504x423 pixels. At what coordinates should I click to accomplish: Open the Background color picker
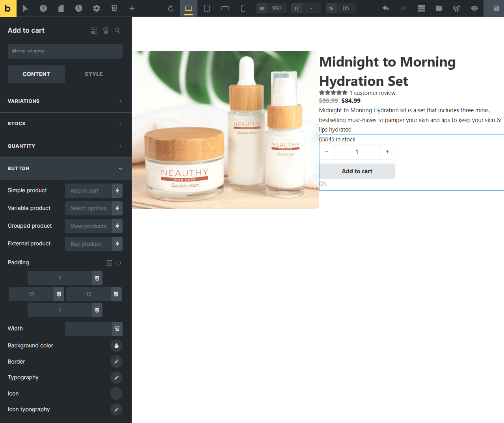tap(116, 346)
